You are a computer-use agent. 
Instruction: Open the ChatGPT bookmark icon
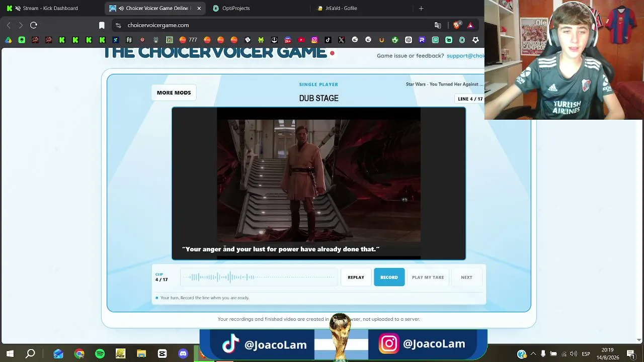coord(409,40)
